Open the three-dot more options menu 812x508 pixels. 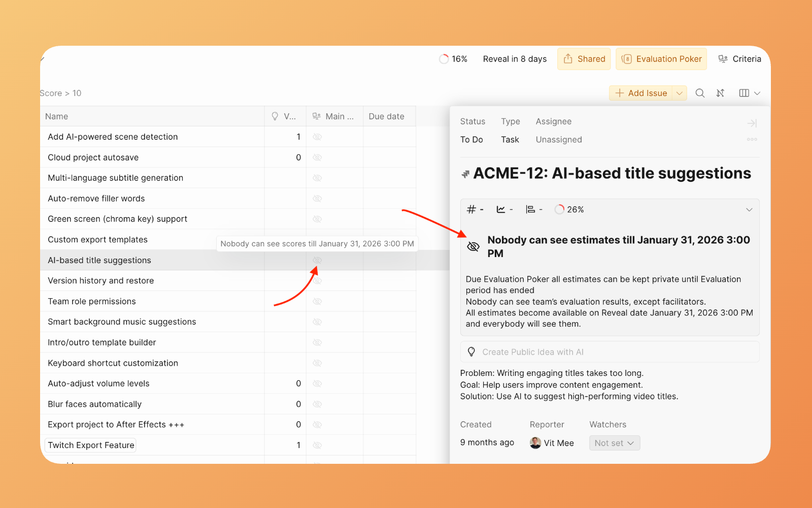(x=752, y=139)
